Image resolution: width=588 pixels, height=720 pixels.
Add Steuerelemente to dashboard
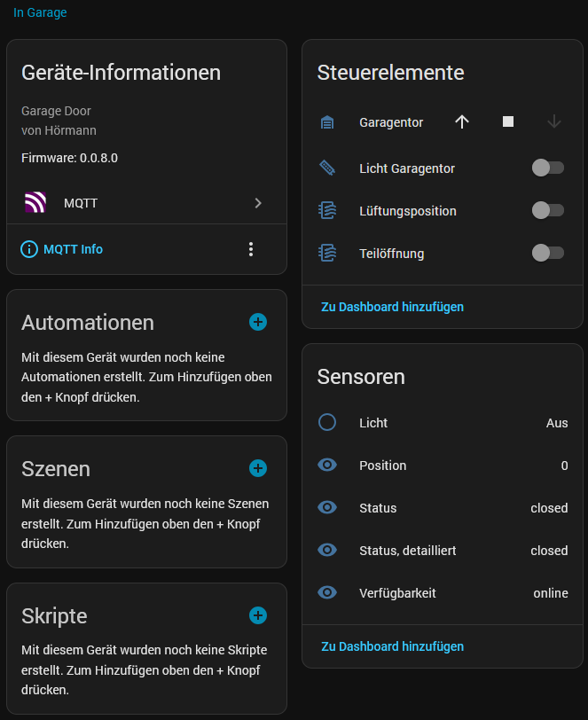392,307
